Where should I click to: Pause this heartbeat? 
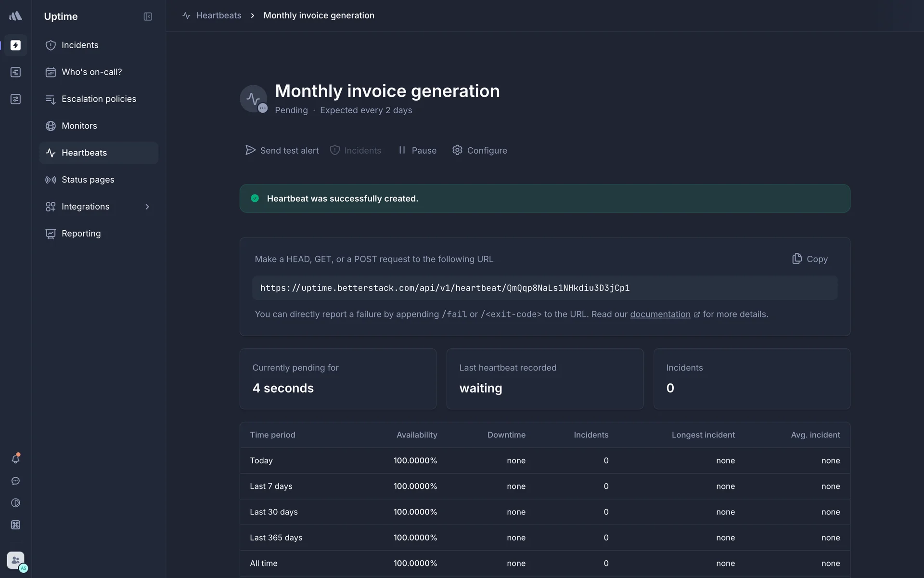click(417, 150)
